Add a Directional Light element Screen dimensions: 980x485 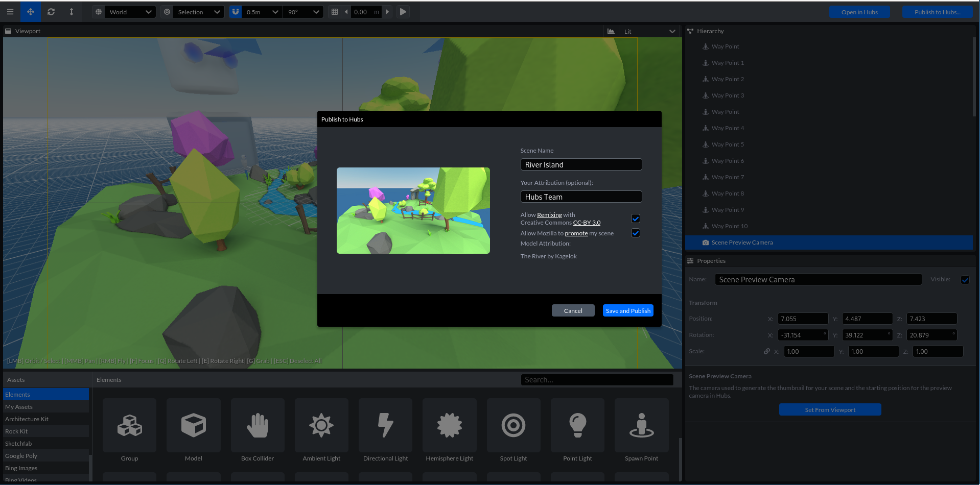[x=385, y=431]
